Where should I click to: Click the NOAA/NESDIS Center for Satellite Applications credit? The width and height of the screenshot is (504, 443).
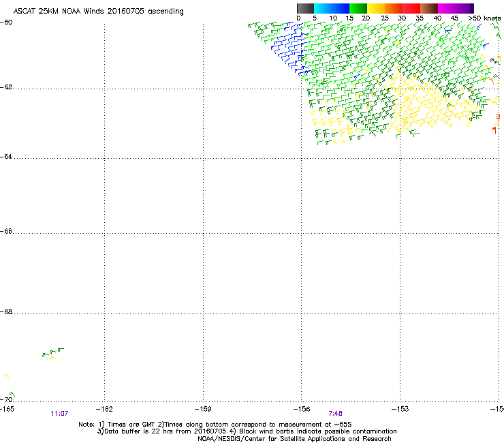click(x=294, y=439)
